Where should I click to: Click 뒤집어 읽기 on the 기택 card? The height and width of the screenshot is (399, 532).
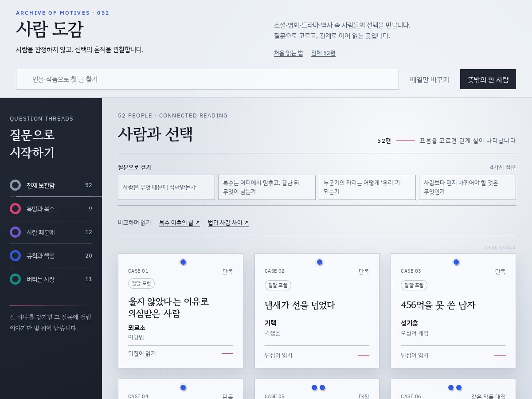coord(278,356)
